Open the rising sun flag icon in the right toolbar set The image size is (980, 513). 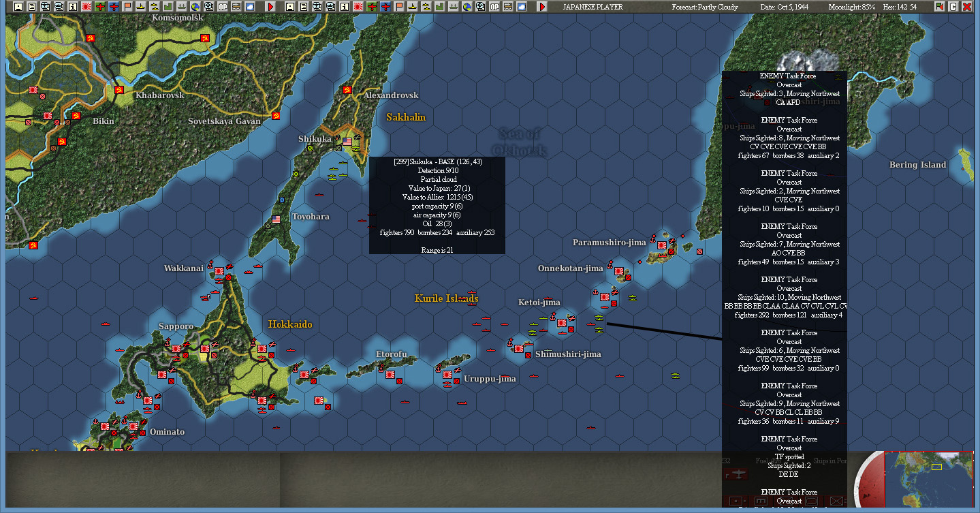(x=358, y=7)
